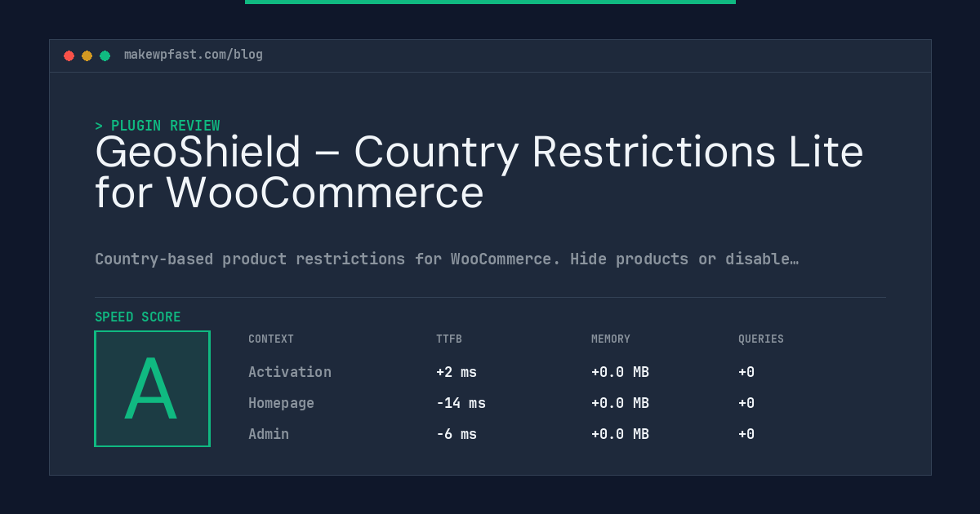This screenshot has height=514, width=980.
Task: Click the red window dot
Action: click(x=69, y=55)
